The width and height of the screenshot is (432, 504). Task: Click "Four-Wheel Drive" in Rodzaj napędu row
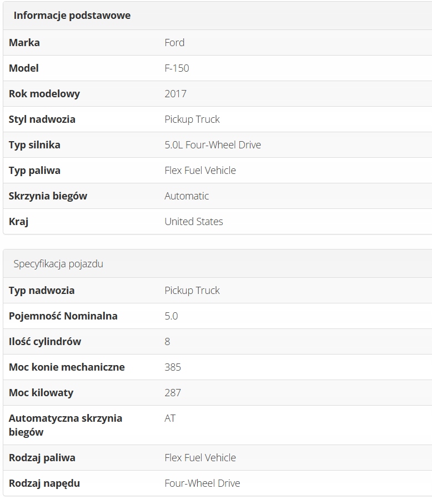click(202, 483)
